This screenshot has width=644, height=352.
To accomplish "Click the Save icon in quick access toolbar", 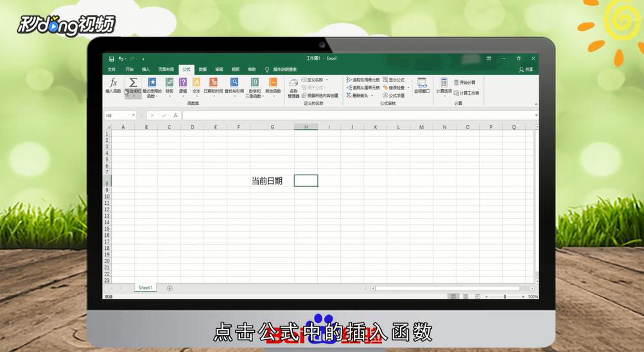I will tap(111, 58).
